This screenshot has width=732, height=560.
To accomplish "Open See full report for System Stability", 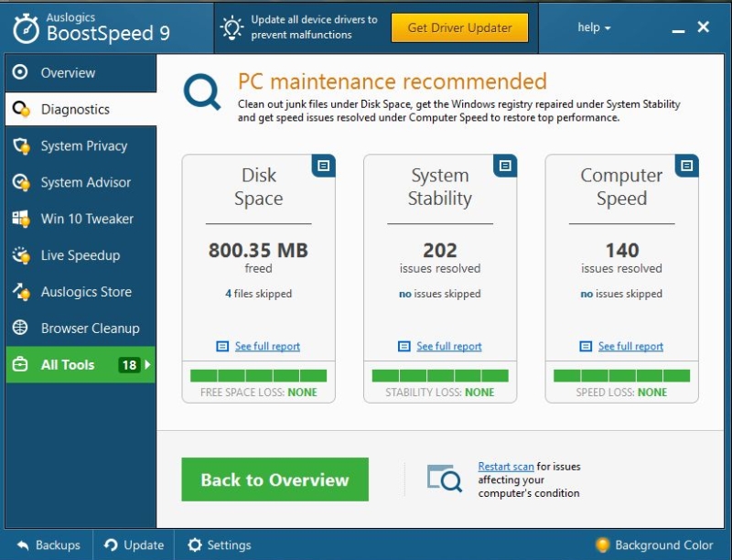I will [x=449, y=346].
